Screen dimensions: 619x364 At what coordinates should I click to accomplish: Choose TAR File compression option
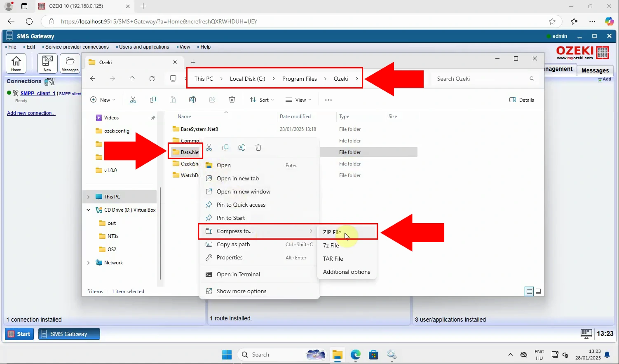tap(347, 259)
